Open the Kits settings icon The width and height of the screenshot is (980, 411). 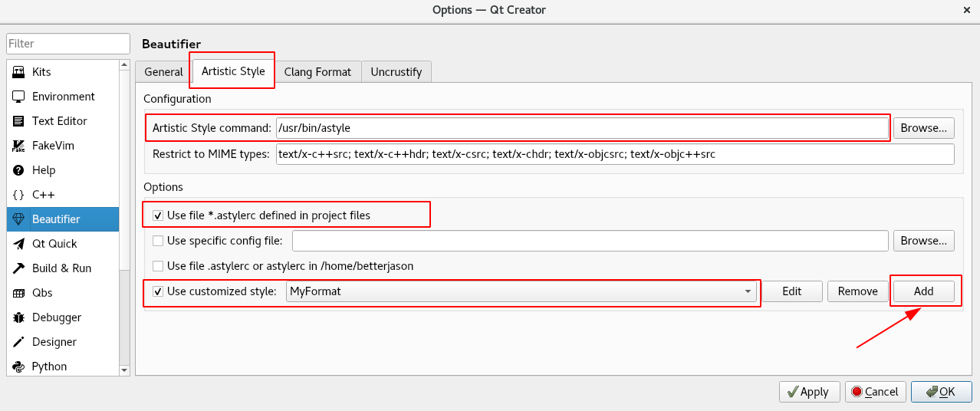[x=19, y=72]
